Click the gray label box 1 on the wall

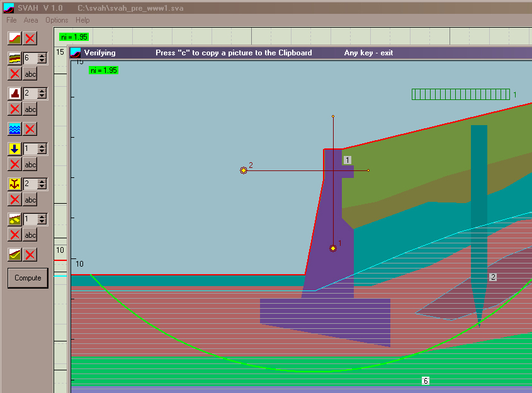[x=347, y=160]
